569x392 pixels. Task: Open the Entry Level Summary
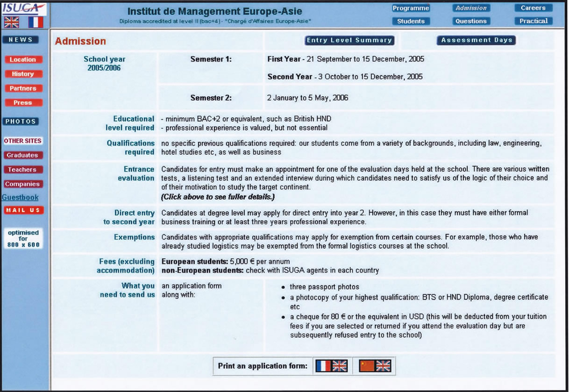click(349, 40)
